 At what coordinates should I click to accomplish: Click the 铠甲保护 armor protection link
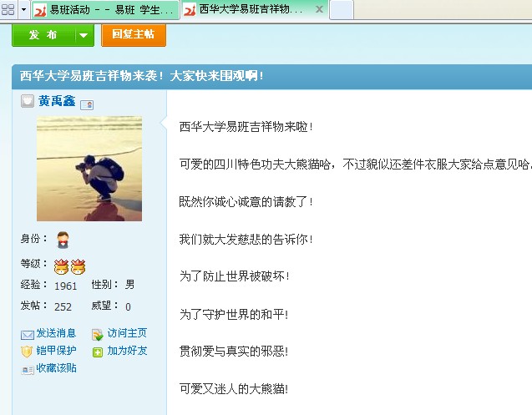pyautogui.click(x=55, y=351)
